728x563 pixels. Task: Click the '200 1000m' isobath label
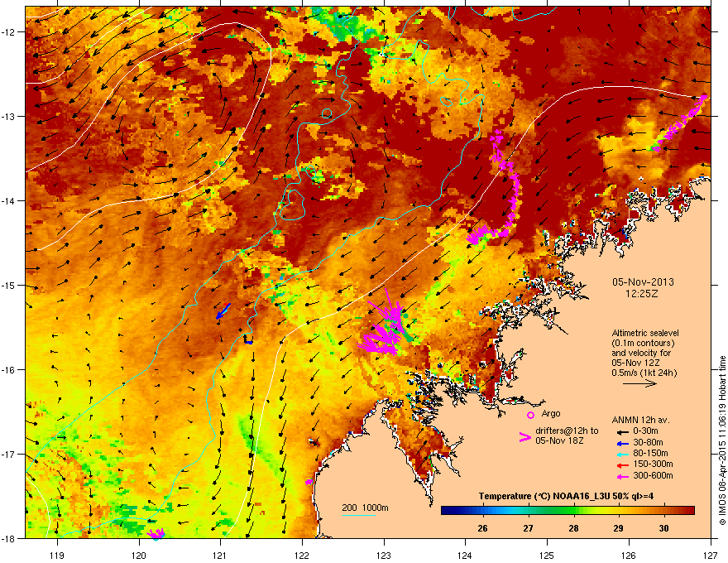[x=366, y=508]
